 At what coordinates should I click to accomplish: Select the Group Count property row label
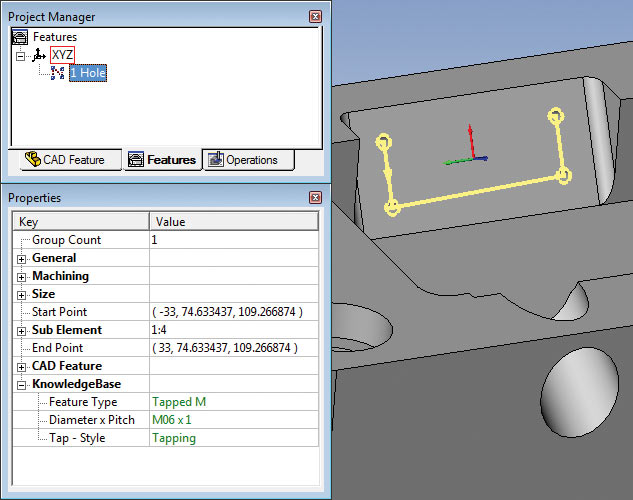click(67, 240)
